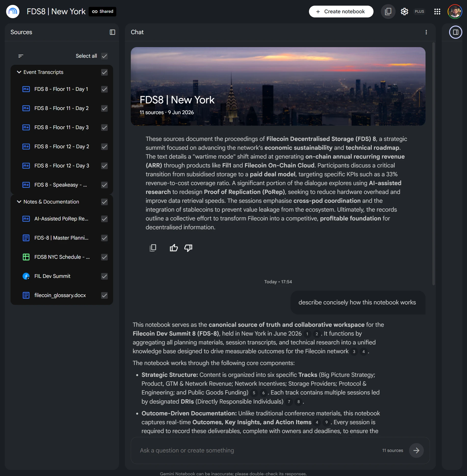Open citation 3 in the response
The width and height of the screenshot is (467, 476).
pos(354,352)
